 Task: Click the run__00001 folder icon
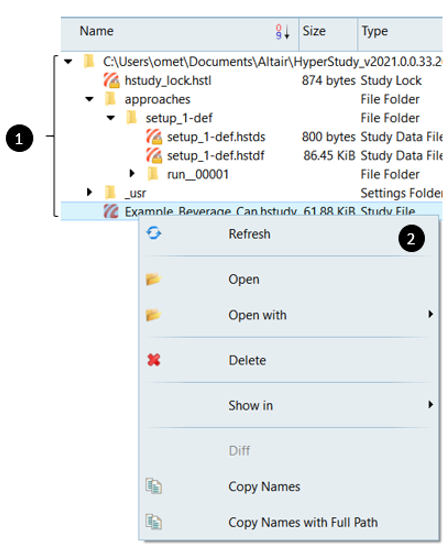click(x=153, y=174)
